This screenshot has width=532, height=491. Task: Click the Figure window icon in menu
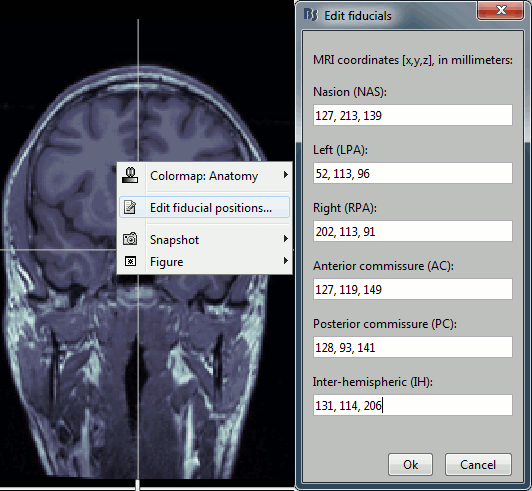pyautogui.click(x=130, y=261)
